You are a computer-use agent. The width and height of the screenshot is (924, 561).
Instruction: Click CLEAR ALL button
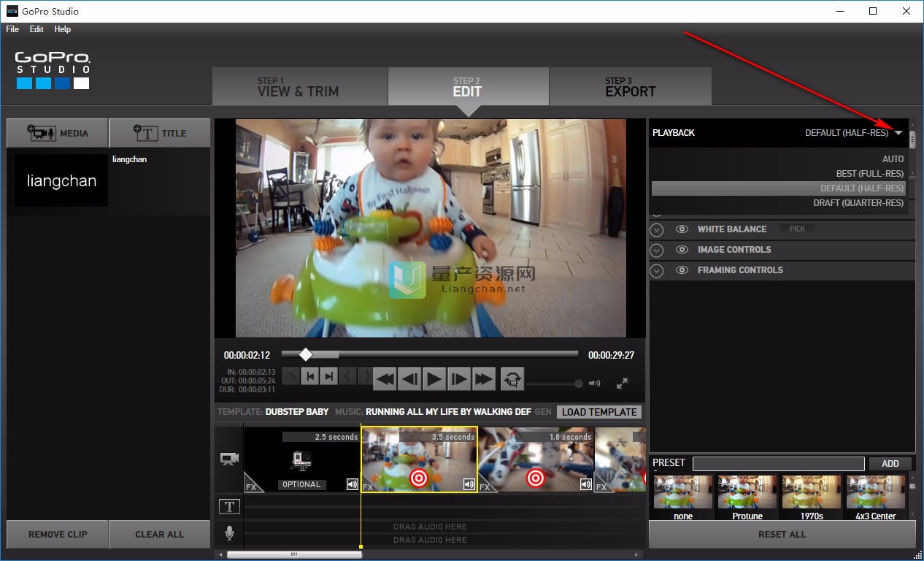point(160,534)
